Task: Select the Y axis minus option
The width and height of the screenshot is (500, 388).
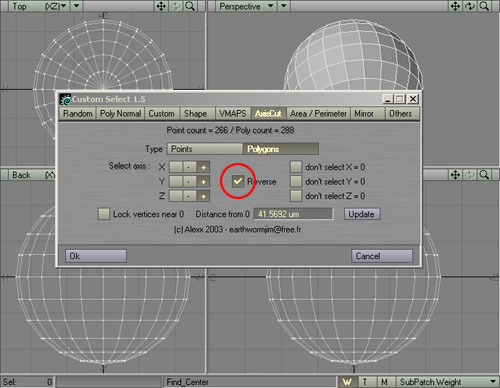Action: pyautogui.click(x=189, y=182)
